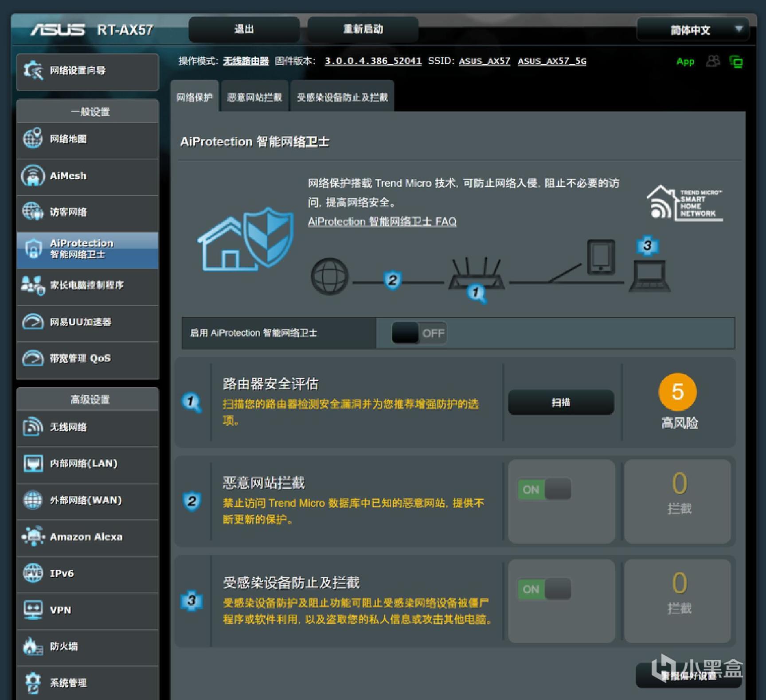Switch to the 受感染设备防止及拦截 tab

point(342,97)
